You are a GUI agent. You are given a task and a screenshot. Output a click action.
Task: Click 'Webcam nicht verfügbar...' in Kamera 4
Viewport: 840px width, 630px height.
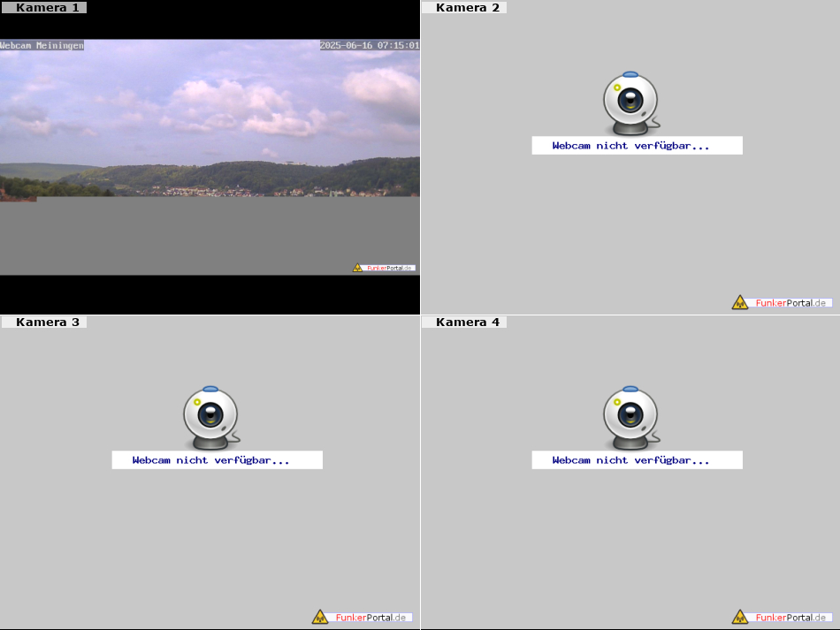[637, 459]
